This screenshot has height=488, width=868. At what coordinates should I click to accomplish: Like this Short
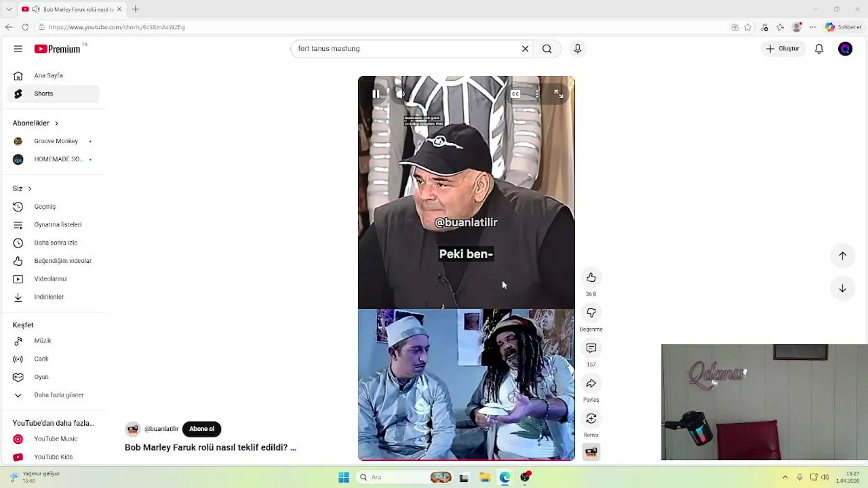tap(591, 277)
